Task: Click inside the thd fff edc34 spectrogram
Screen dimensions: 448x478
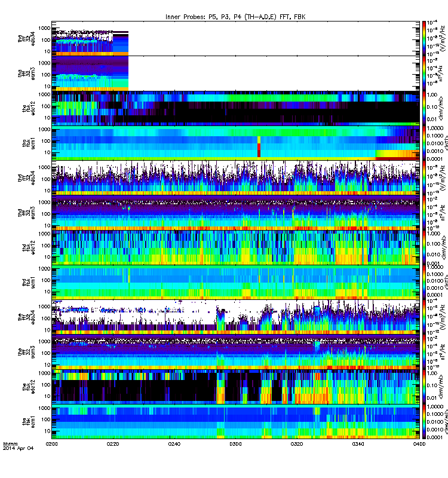Action: [235, 177]
